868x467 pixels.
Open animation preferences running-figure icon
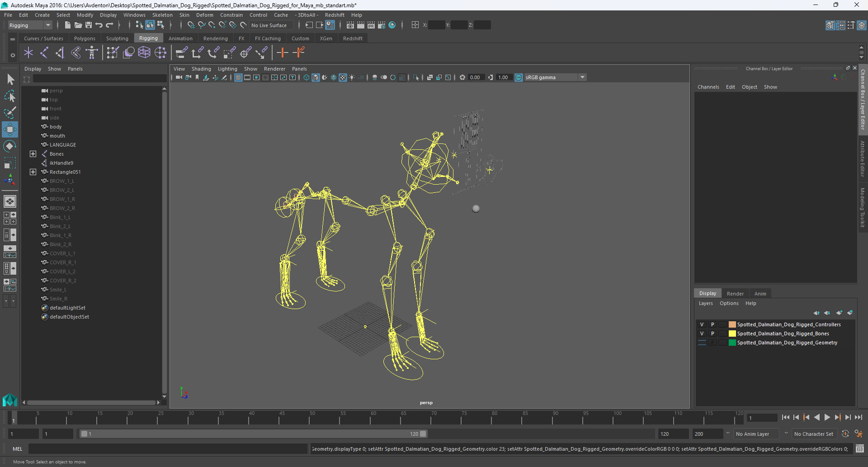859,434
